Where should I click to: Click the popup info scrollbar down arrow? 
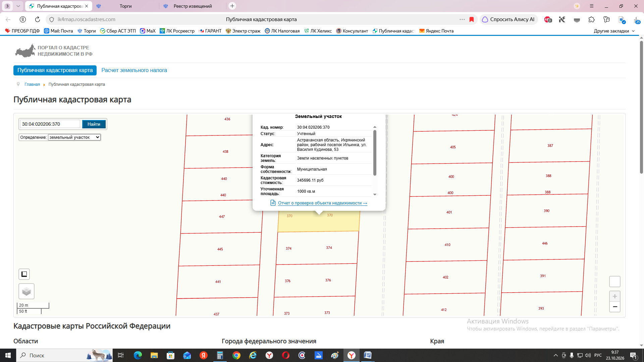coord(375,194)
